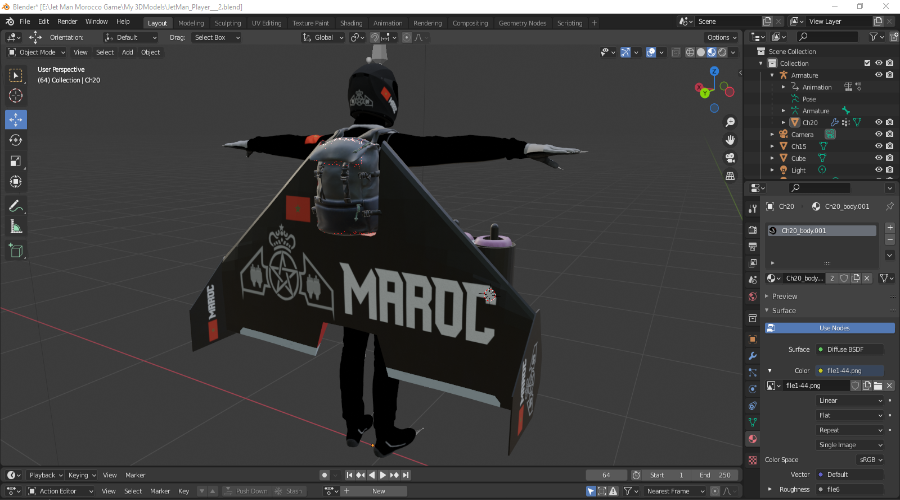
Task: Uncheck the Collection exclude checkbox
Action: click(x=867, y=63)
